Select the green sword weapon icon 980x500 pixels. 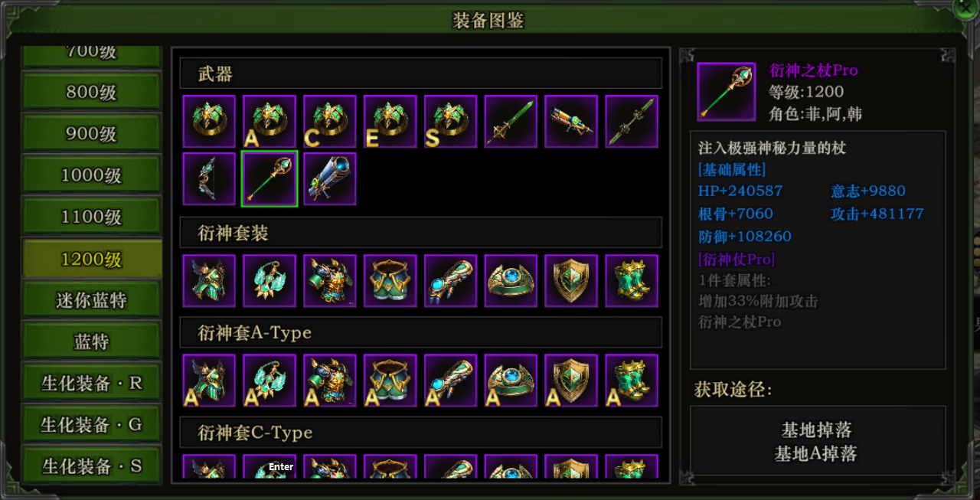click(511, 121)
